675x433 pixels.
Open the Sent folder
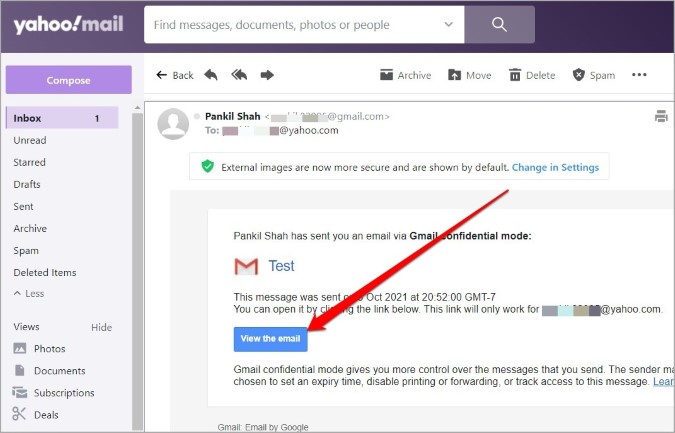[23, 207]
